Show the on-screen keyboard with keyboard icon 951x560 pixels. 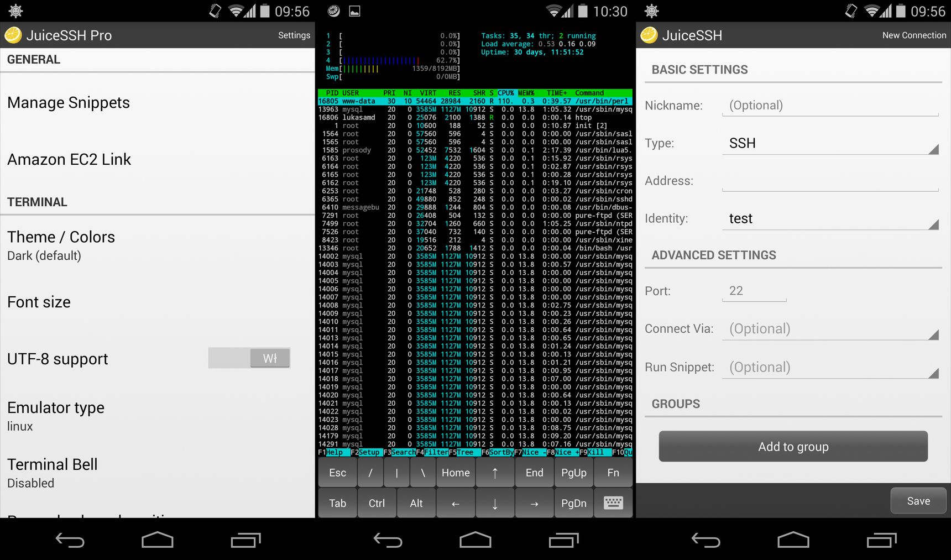tap(613, 503)
